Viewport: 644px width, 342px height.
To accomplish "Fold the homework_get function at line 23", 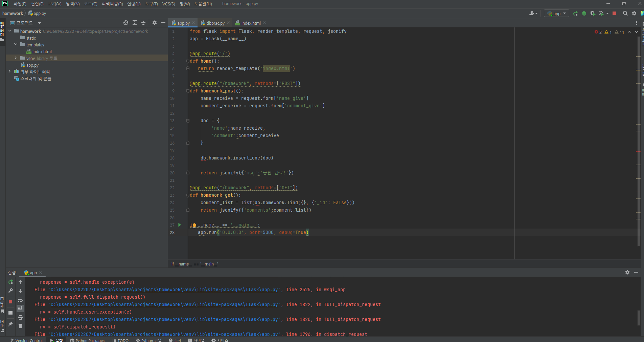I will pos(187,195).
